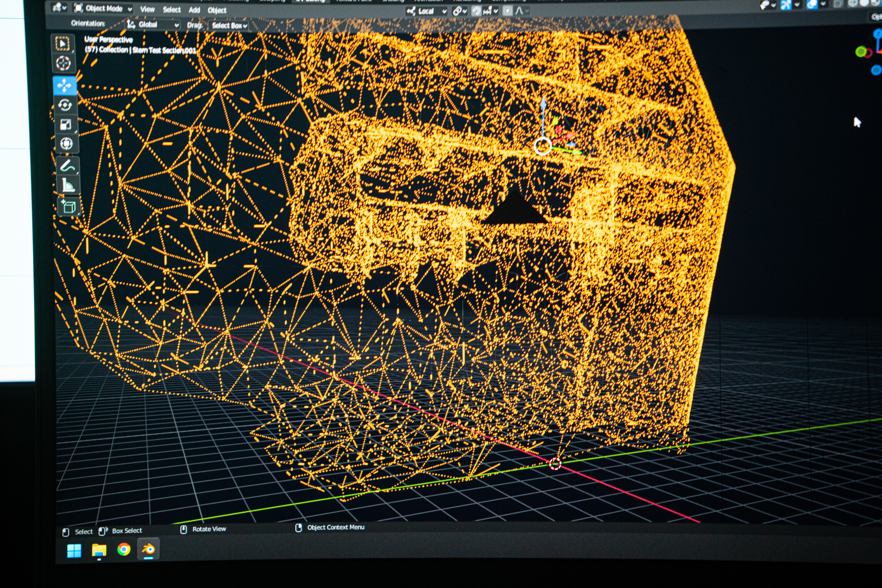Choose the Rotate tool
The image size is (882, 588).
(x=65, y=105)
